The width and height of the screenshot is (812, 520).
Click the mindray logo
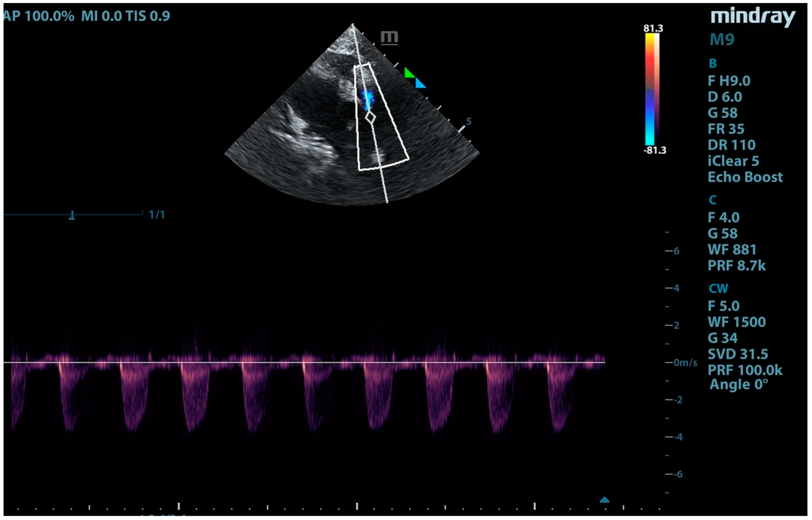coord(753,17)
